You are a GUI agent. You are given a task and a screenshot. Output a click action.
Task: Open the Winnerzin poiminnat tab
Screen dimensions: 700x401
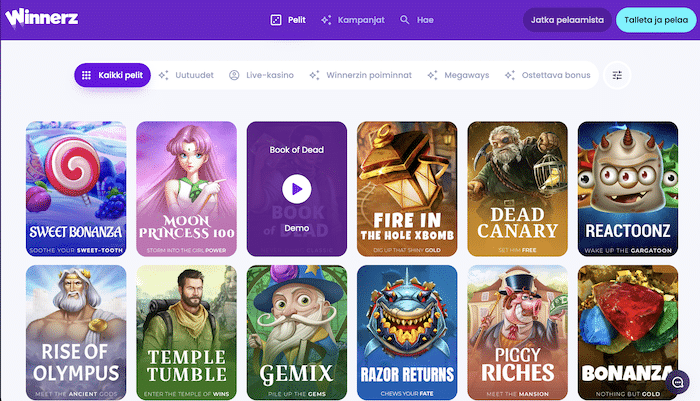[360, 75]
